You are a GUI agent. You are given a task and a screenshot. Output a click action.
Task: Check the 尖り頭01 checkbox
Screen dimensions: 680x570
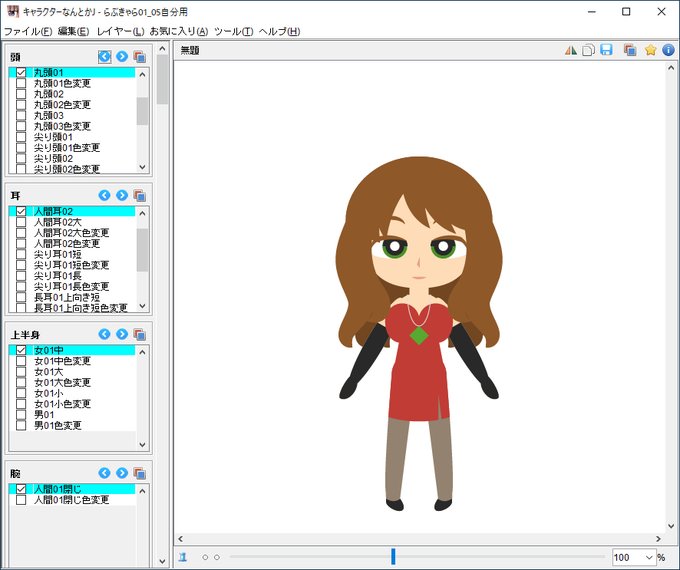(21, 137)
